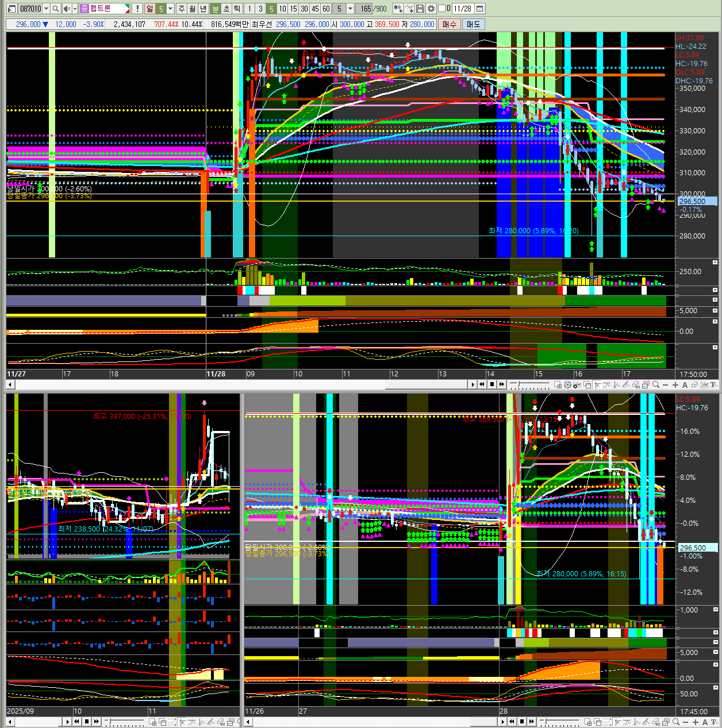Click the magnifier icon in bottom-right chart toolbar
Screen dimensions: 722x728
point(676,722)
